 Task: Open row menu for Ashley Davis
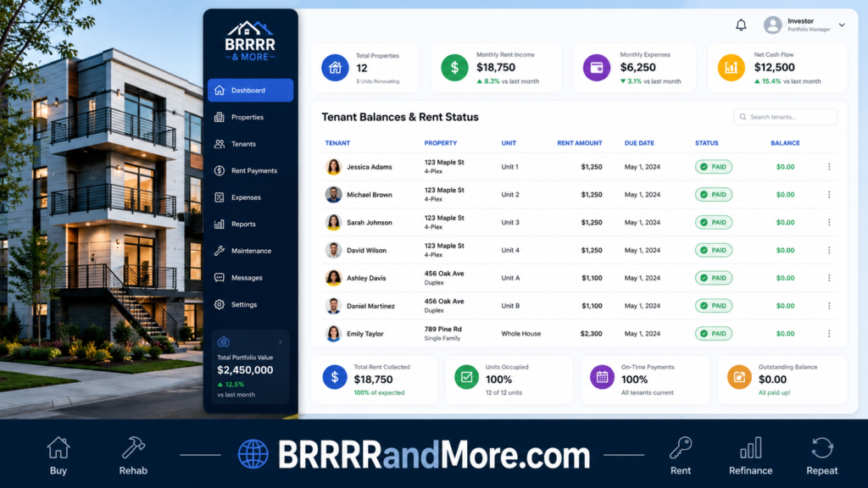point(829,278)
